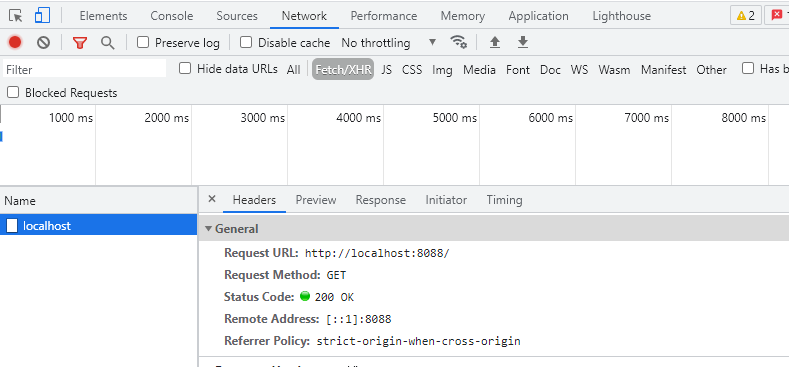
Task: Import HAR file with upload arrow
Action: pyautogui.click(x=495, y=43)
